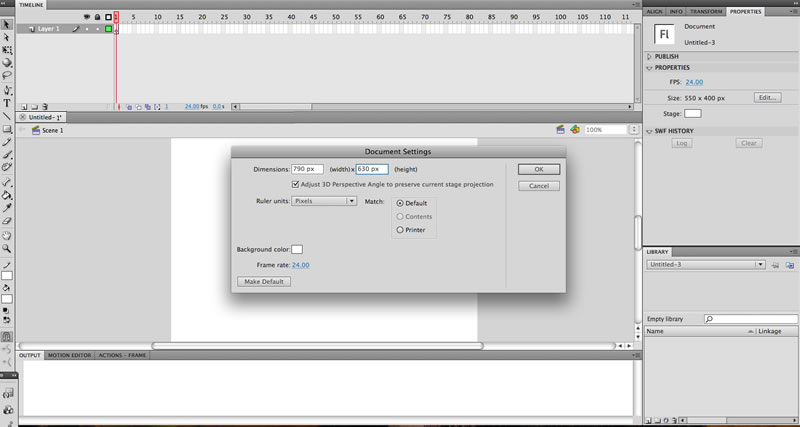Select the Free Transform tool
Image resolution: width=800 pixels, height=427 pixels.
[7, 50]
